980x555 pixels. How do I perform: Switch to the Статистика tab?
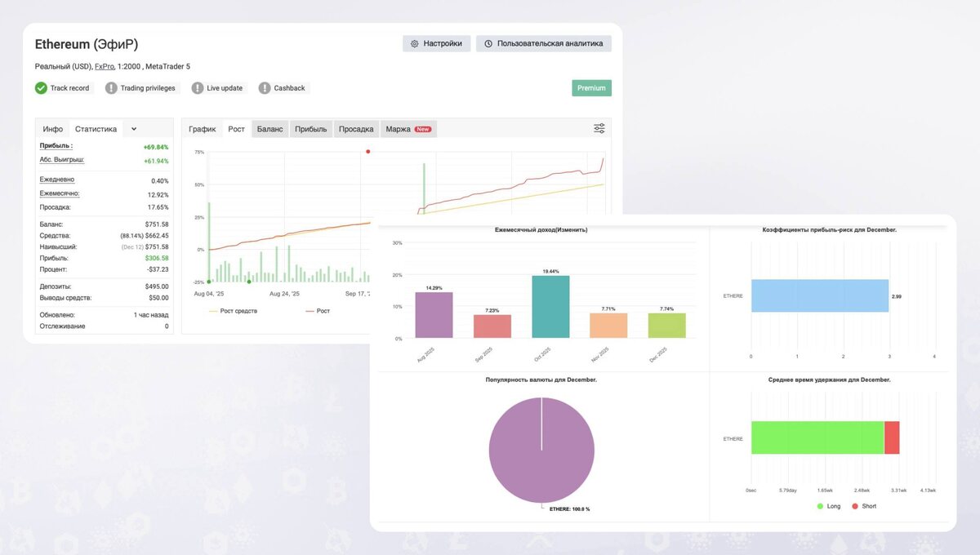point(96,129)
